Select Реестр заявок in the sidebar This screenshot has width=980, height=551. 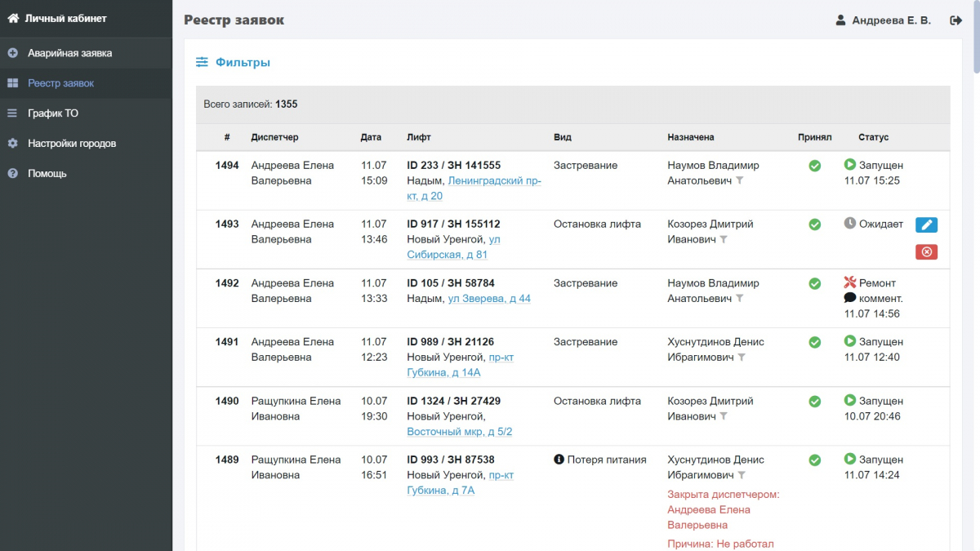pyautogui.click(x=86, y=83)
